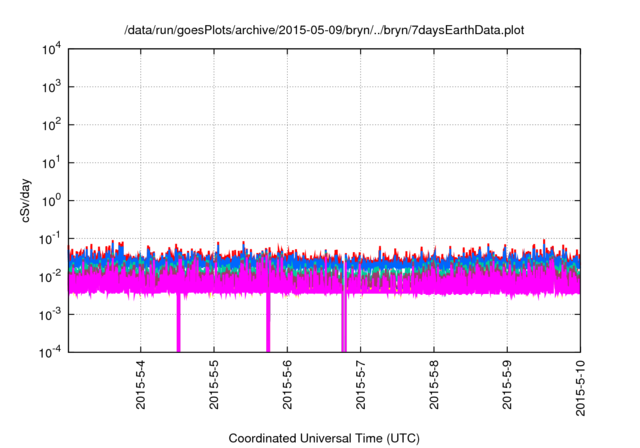Click the plot file path title
640x448 pixels.
(324, 30)
